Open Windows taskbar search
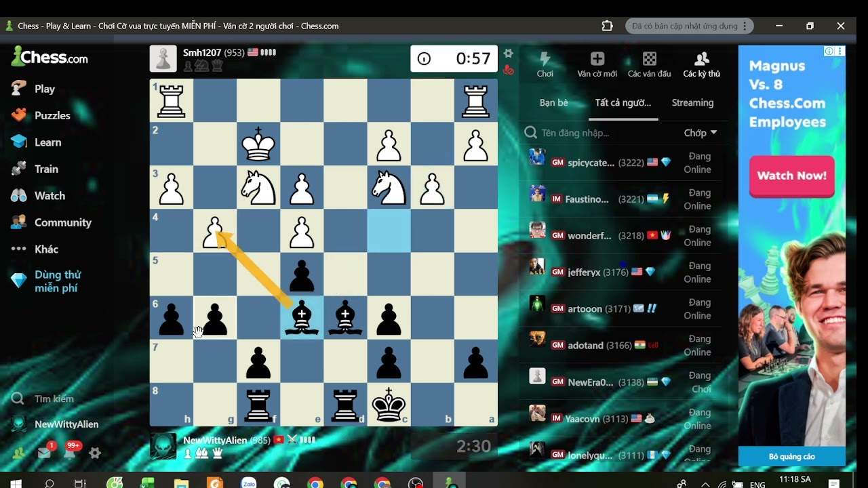Image resolution: width=868 pixels, height=488 pixels. click(x=49, y=484)
